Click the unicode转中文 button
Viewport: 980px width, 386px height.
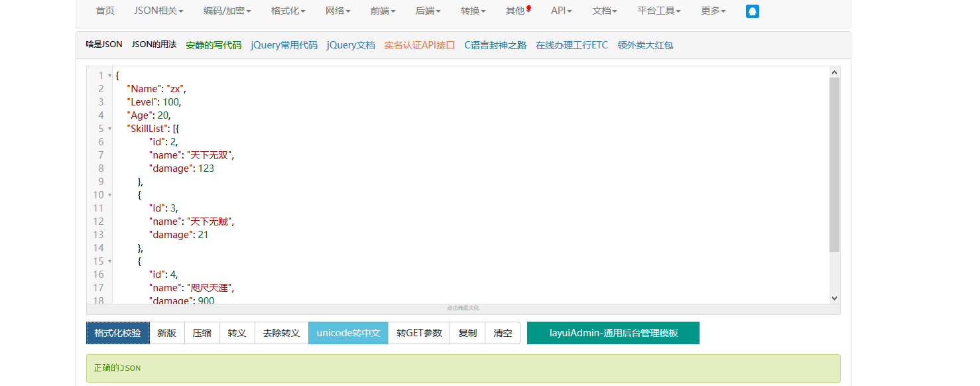pos(348,333)
